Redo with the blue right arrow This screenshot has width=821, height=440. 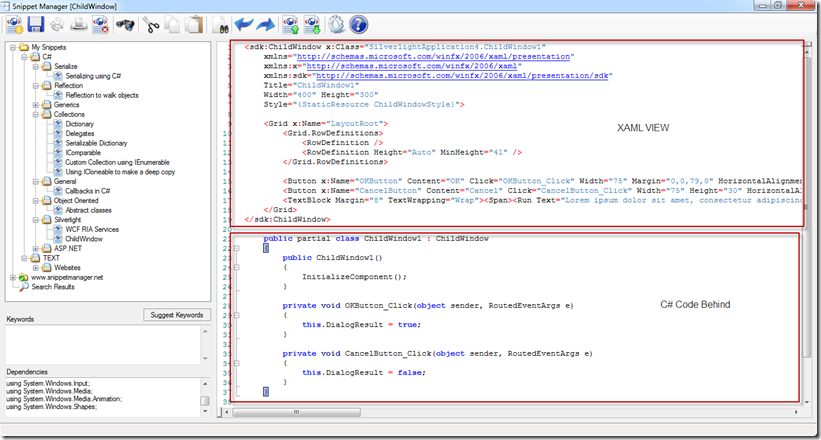coord(265,25)
